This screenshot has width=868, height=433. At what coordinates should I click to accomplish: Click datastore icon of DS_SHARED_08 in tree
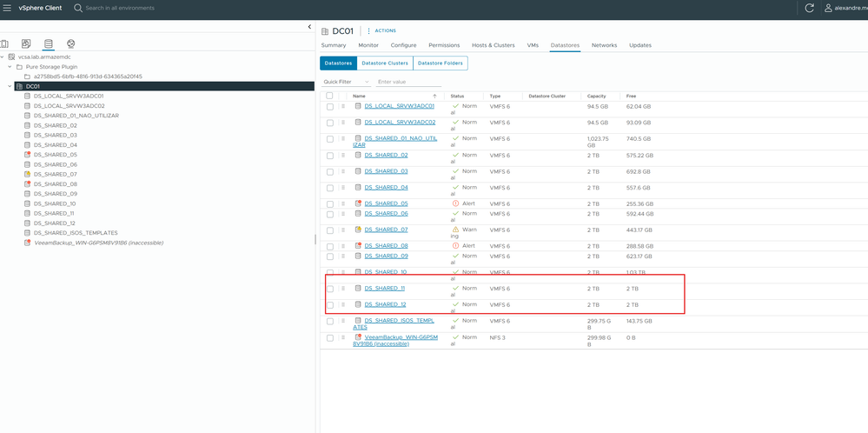click(x=27, y=183)
